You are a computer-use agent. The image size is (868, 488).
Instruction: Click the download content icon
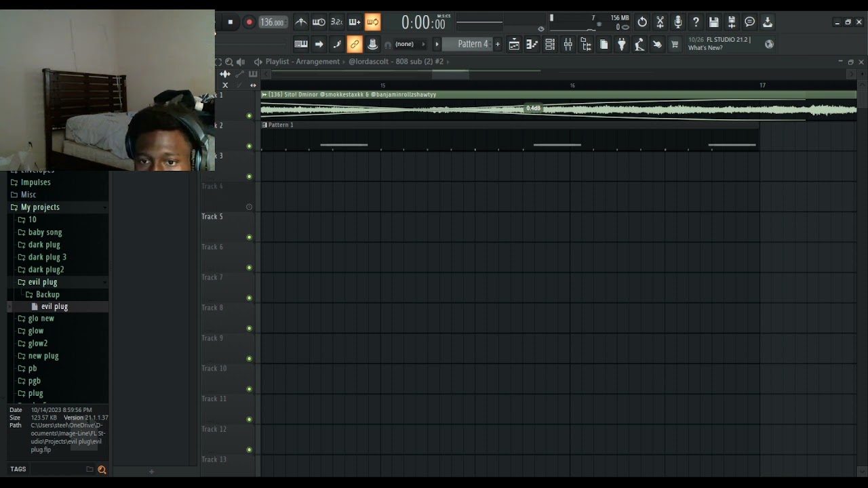click(x=767, y=22)
